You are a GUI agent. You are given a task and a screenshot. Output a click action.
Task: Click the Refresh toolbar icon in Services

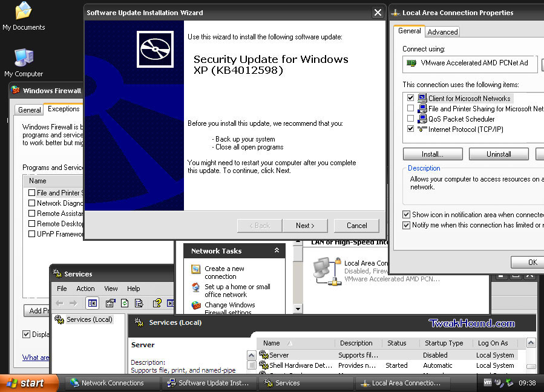tap(125, 304)
